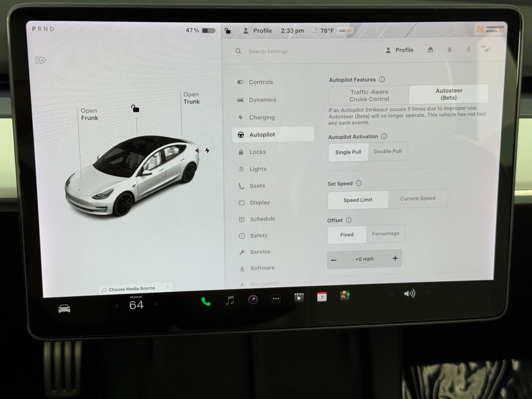Open the music note app
This screenshot has height=399, width=532.
230,301
